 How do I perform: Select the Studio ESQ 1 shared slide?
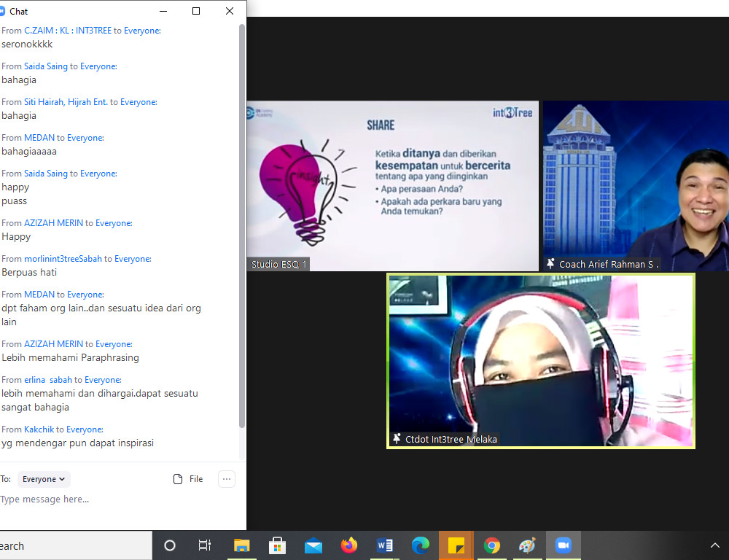392,186
